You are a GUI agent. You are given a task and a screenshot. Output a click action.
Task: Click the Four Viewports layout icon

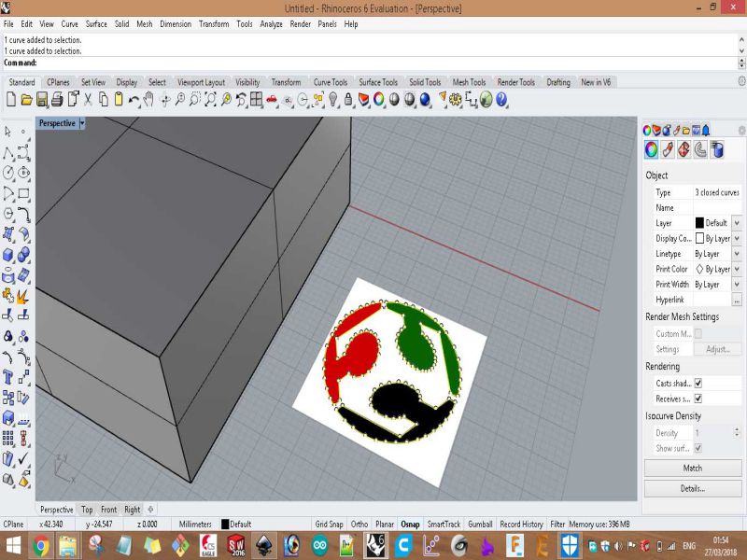pyautogui.click(x=256, y=100)
